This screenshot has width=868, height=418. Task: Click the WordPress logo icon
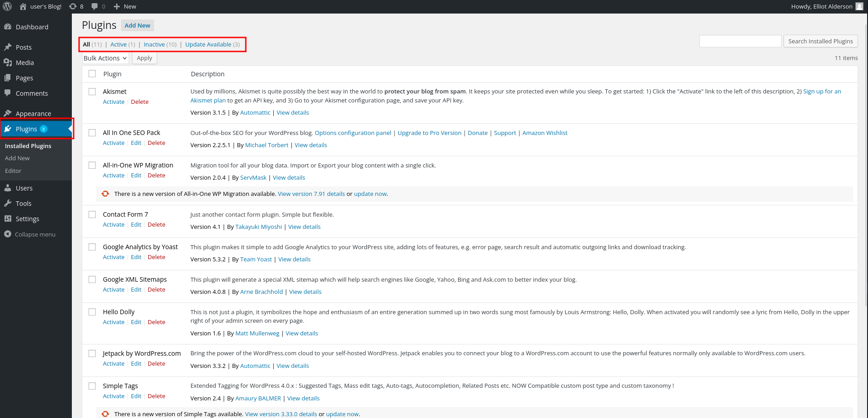tap(7, 6)
